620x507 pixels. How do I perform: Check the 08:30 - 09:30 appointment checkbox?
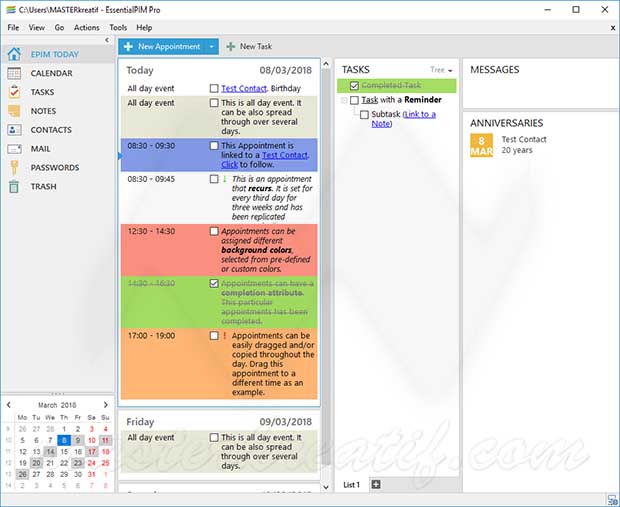coord(214,146)
